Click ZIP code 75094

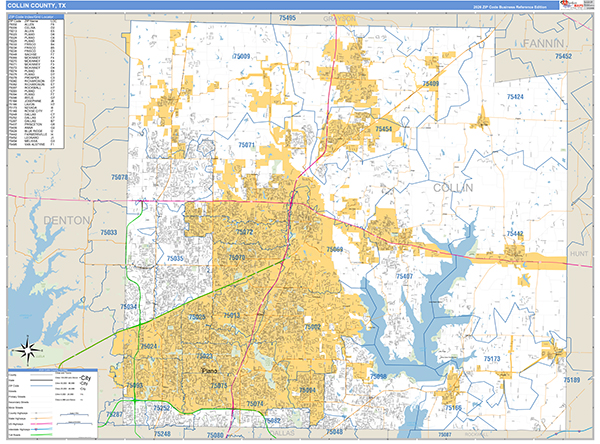point(307,390)
